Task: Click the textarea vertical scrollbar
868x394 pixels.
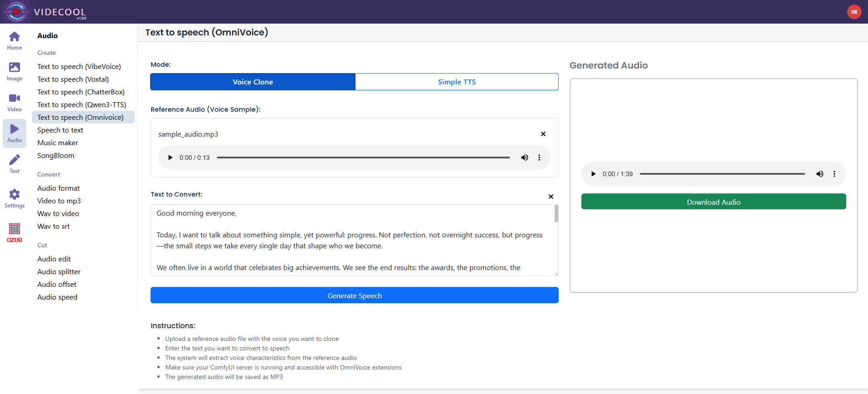Action: point(556,213)
